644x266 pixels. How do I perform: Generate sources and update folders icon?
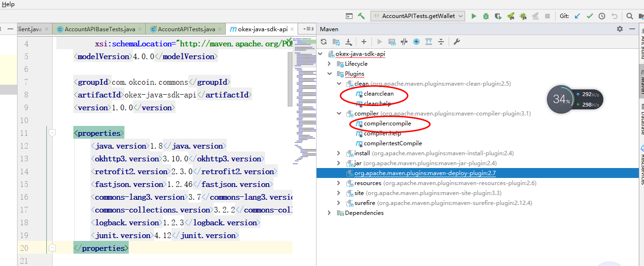(x=336, y=42)
